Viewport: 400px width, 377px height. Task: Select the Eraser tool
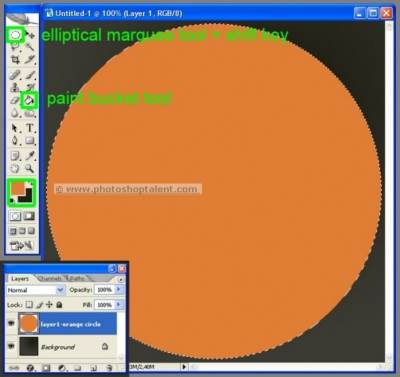pyautogui.click(x=15, y=100)
